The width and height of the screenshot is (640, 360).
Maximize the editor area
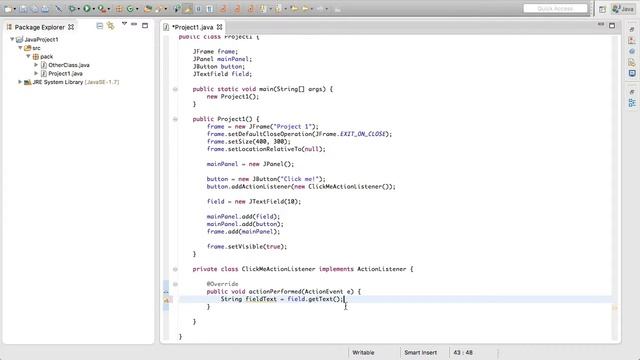tap(612, 25)
